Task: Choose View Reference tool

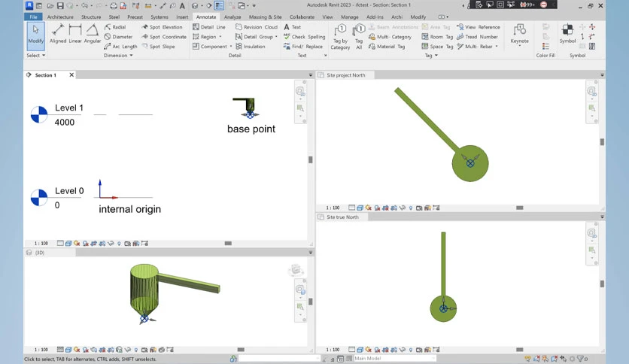Action: click(x=479, y=27)
